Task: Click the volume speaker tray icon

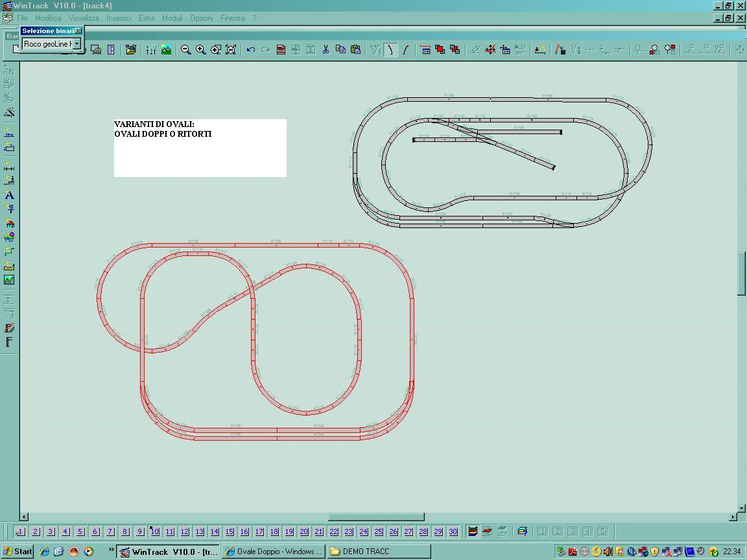Action: (608, 552)
